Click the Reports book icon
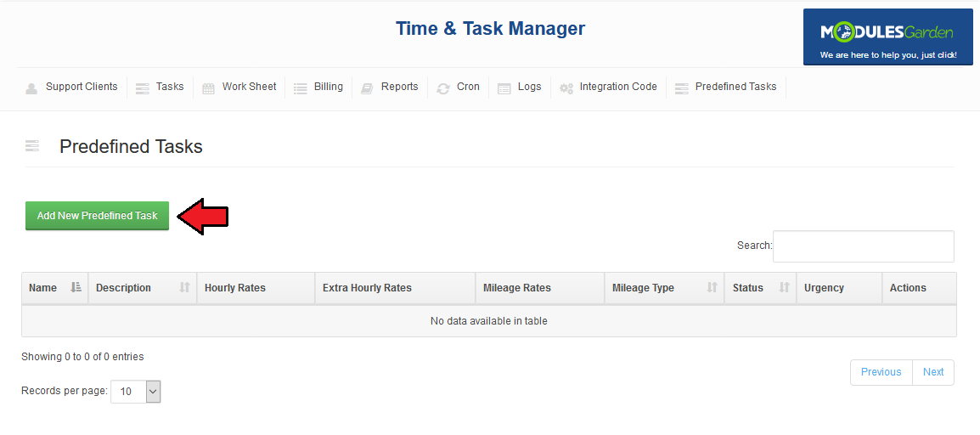Screen dimensions: 980x435 coord(367,88)
